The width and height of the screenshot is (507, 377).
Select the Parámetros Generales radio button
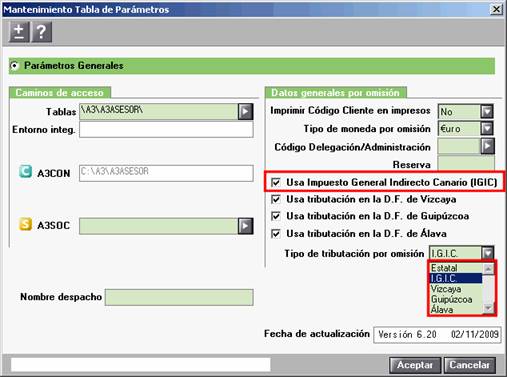[x=14, y=66]
